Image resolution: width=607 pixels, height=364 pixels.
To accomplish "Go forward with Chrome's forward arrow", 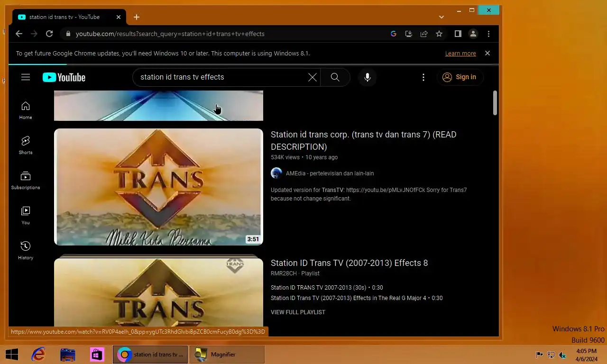I will tap(34, 34).
